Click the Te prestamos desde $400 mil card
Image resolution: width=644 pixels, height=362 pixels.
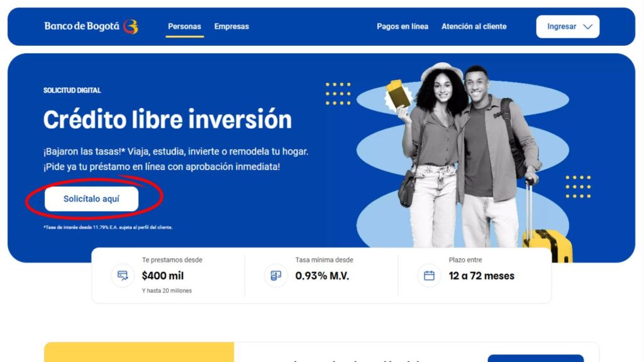pos(169,275)
